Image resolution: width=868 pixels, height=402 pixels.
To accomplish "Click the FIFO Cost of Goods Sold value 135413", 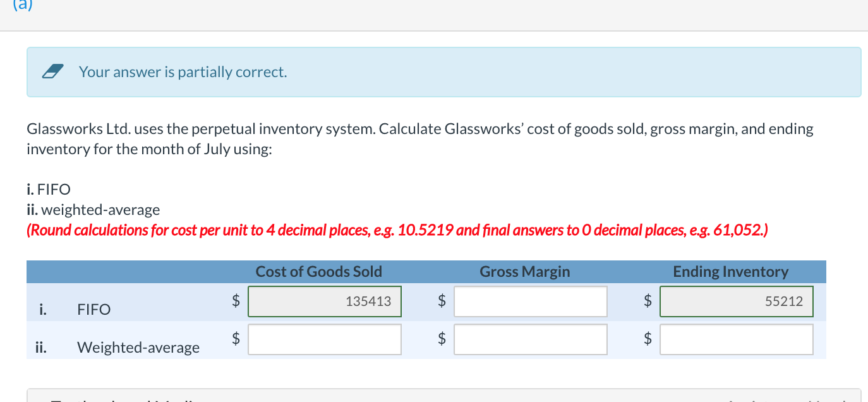I will 325,301.
